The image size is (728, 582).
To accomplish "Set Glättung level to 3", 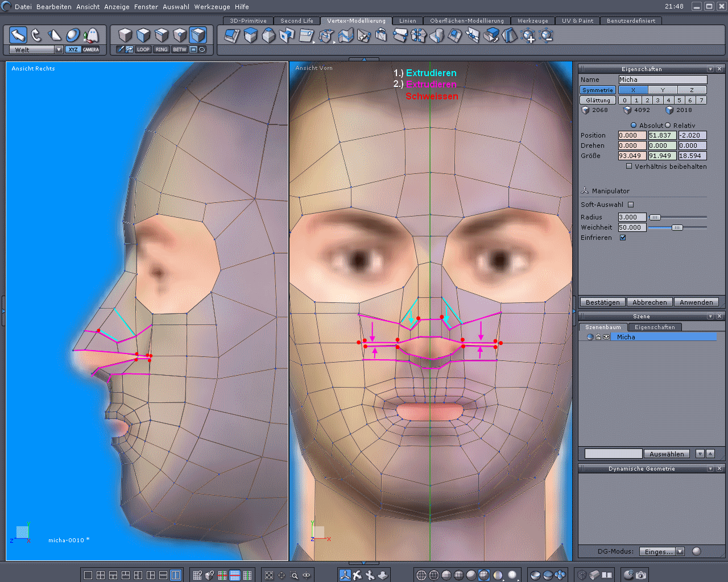I will pyautogui.click(x=657, y=100).
